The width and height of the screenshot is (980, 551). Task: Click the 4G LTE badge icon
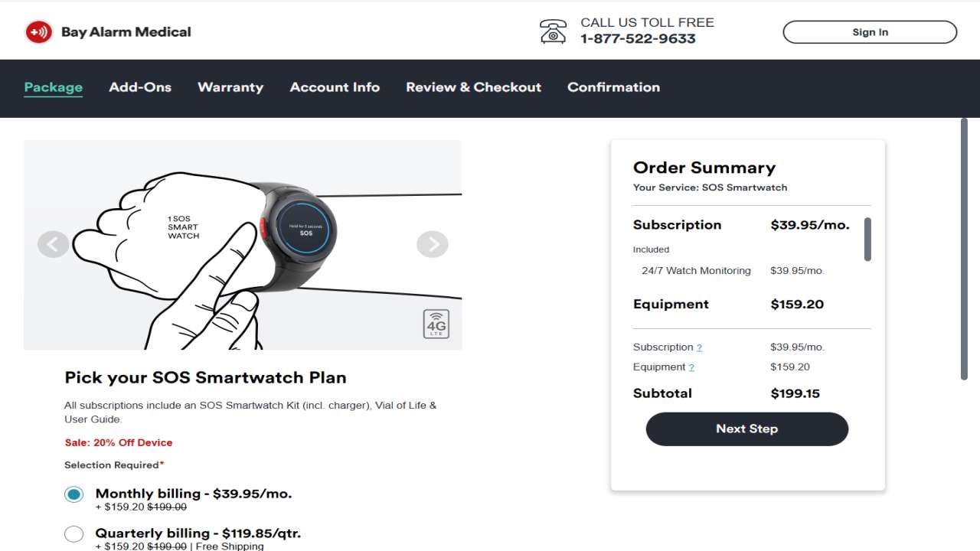pos(436,324)
